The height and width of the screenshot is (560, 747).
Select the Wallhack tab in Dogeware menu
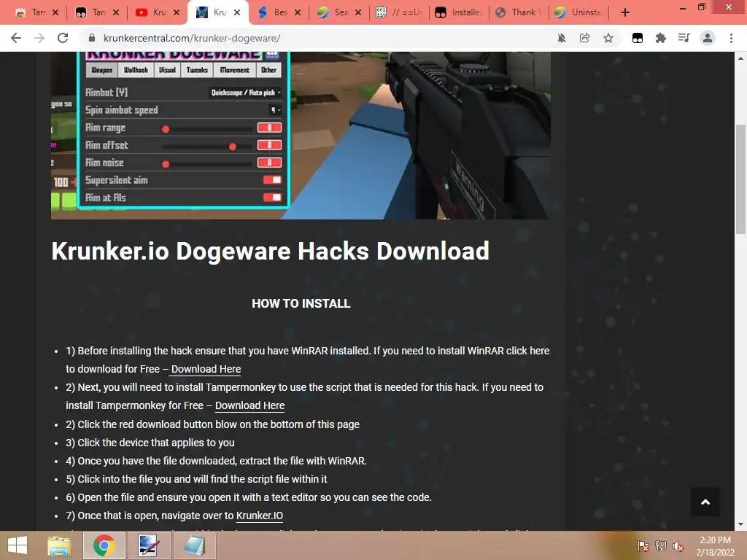coord(136,70)
